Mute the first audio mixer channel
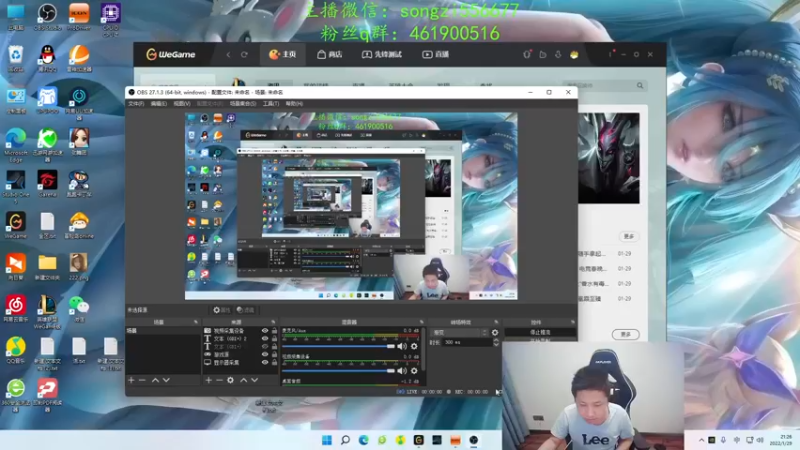Viewport: 800px width, 450px height. 402,346
